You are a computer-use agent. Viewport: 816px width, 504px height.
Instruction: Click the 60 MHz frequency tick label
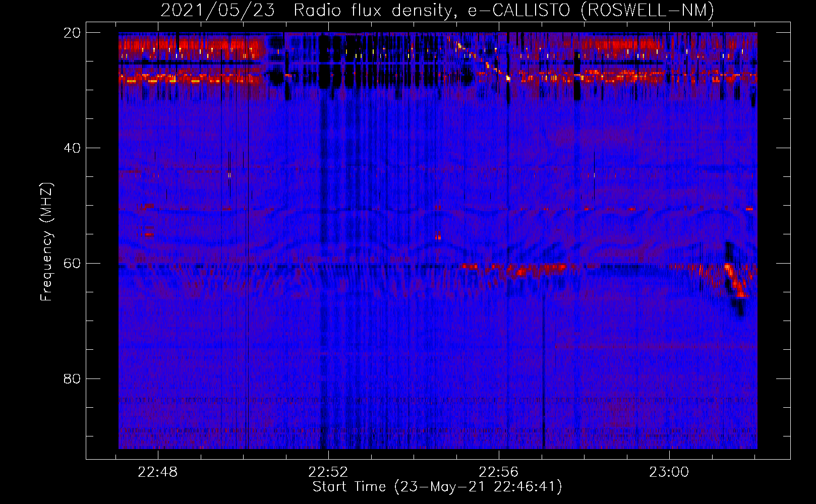tap(72, 264)
